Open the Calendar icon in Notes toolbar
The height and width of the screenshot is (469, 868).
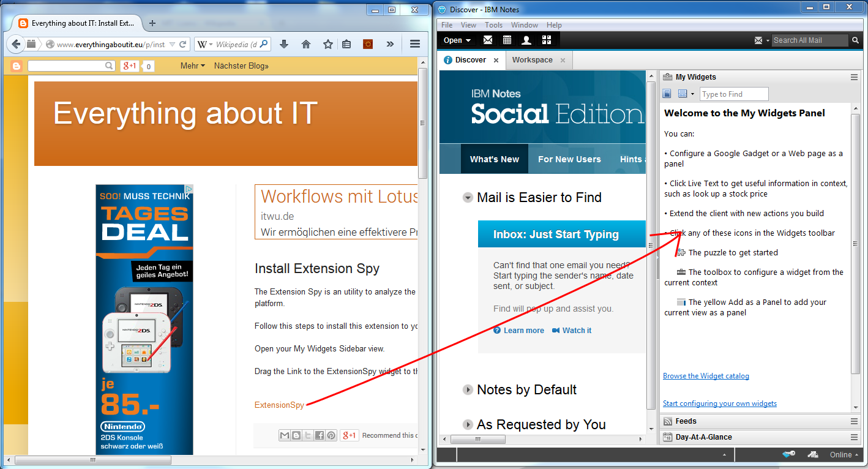coord(507,40)
